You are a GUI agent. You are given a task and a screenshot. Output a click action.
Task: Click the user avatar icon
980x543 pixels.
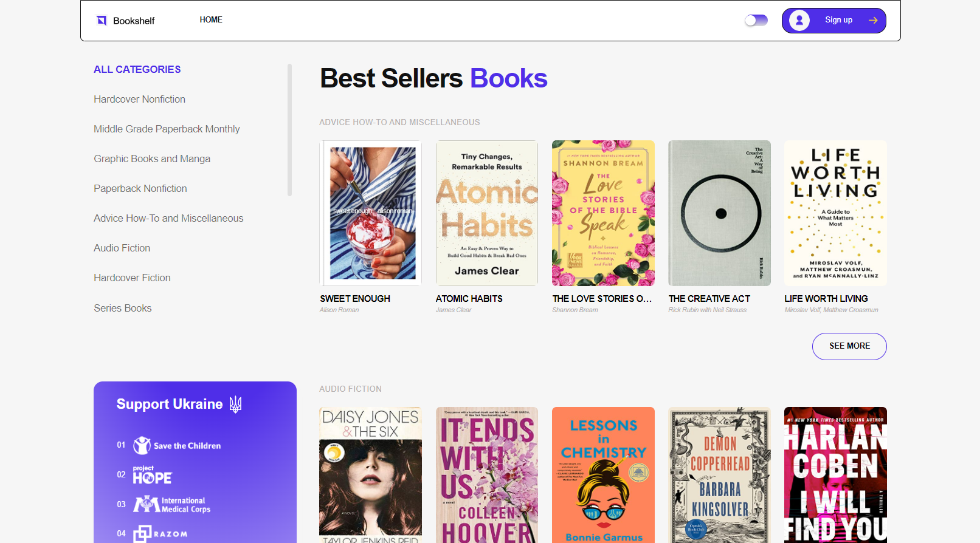(799, 21)
